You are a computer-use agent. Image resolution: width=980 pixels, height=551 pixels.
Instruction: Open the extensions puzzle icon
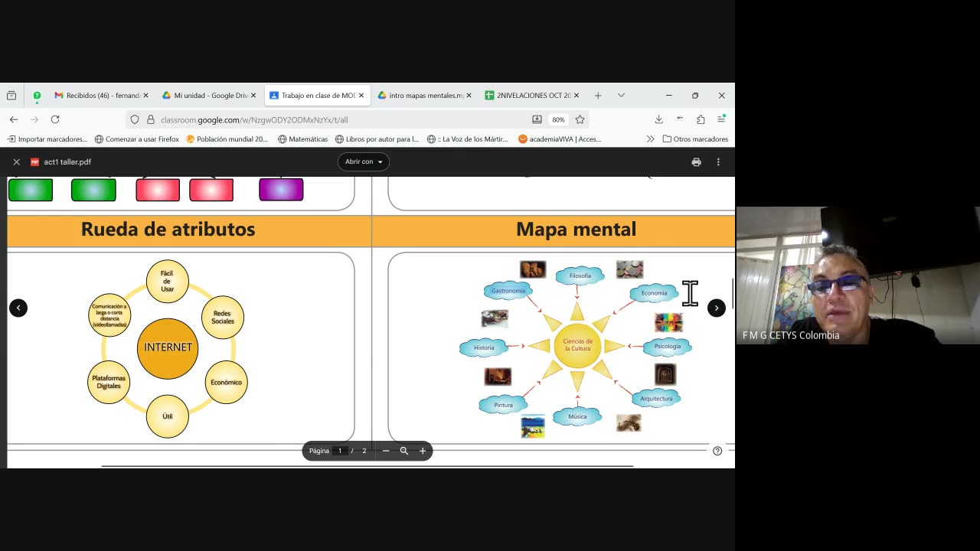(x=701, y=119)
